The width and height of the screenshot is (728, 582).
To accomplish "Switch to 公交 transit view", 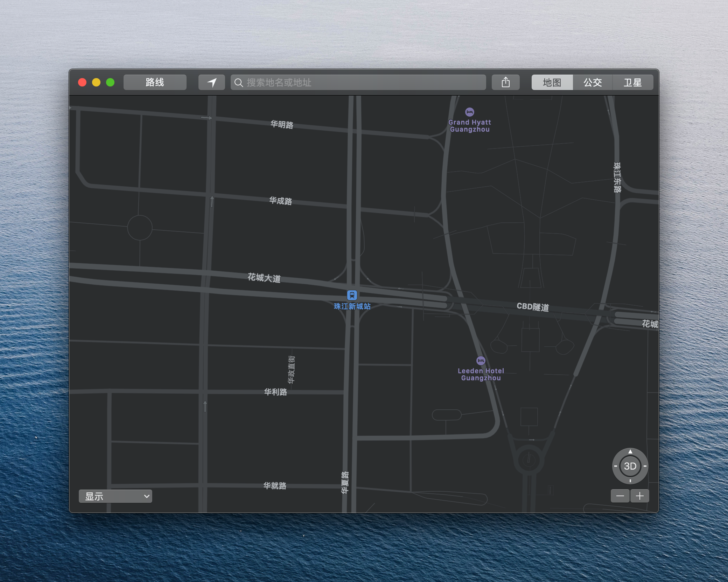I will (593, 82).
